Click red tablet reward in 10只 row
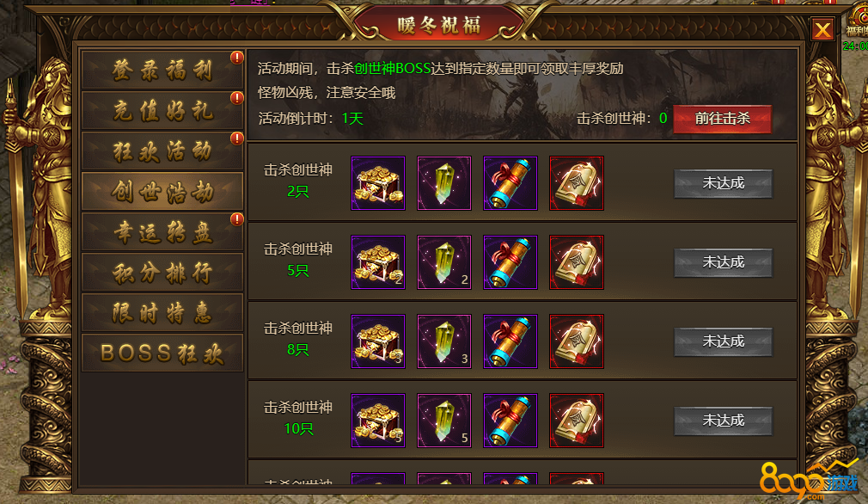 tap(577, 421)
